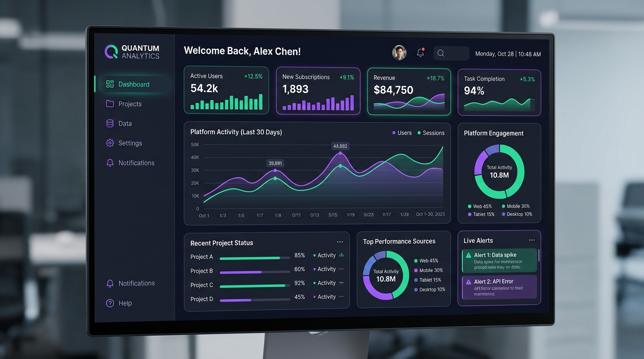Viewport: 644px width, 359px height.
Task: Open the Settings gear icon
Action: tap(110, 143)
